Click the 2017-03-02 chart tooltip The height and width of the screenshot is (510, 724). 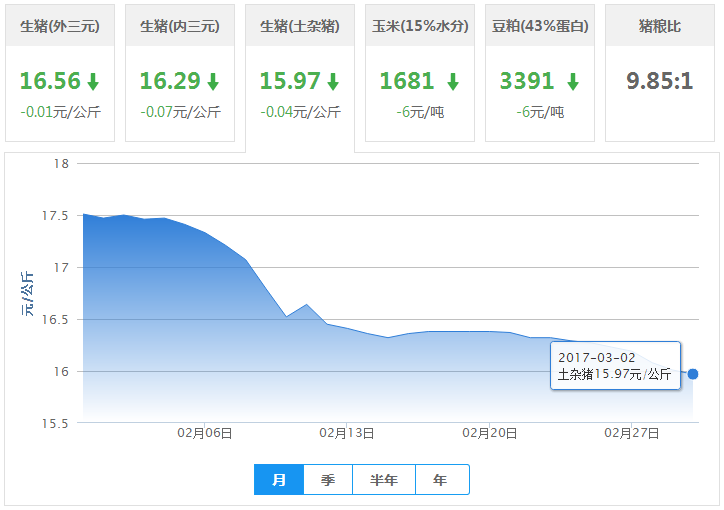616,366
